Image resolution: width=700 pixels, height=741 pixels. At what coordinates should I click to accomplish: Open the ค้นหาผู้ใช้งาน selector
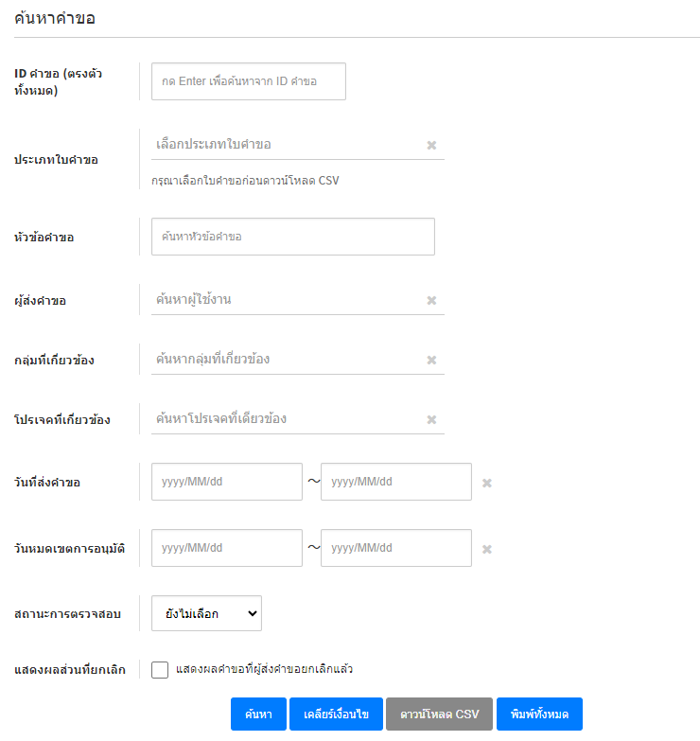[284, 300]
